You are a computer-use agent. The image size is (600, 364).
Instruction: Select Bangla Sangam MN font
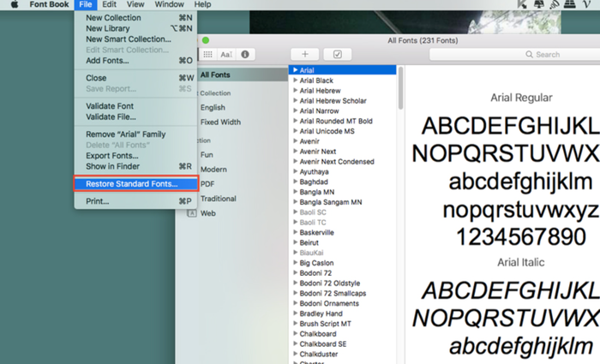(x=331, y=202)
